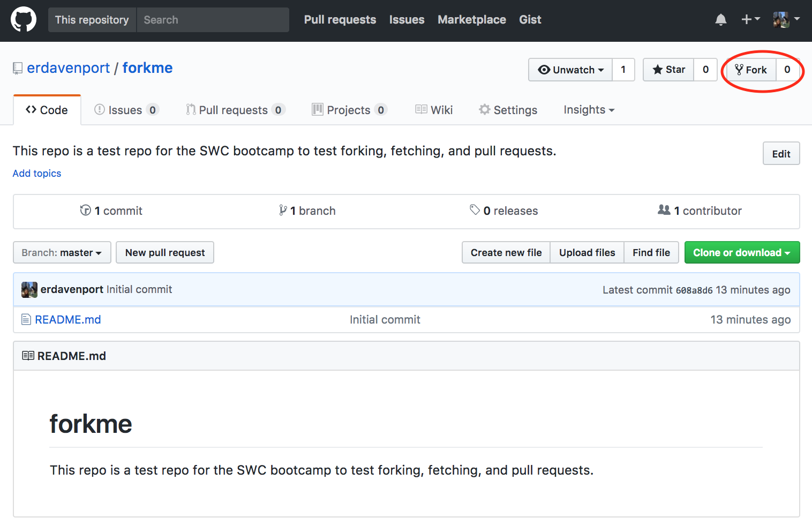Open Gist in top navigation
812x525 pixels.
pyautogui.click(x=530, y=20)
